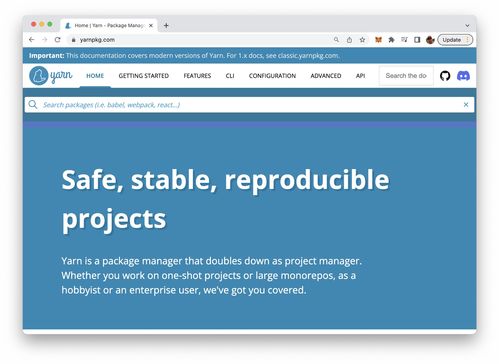
Task: Select the FEATURES navigation item
Action: tap(197, 76)
